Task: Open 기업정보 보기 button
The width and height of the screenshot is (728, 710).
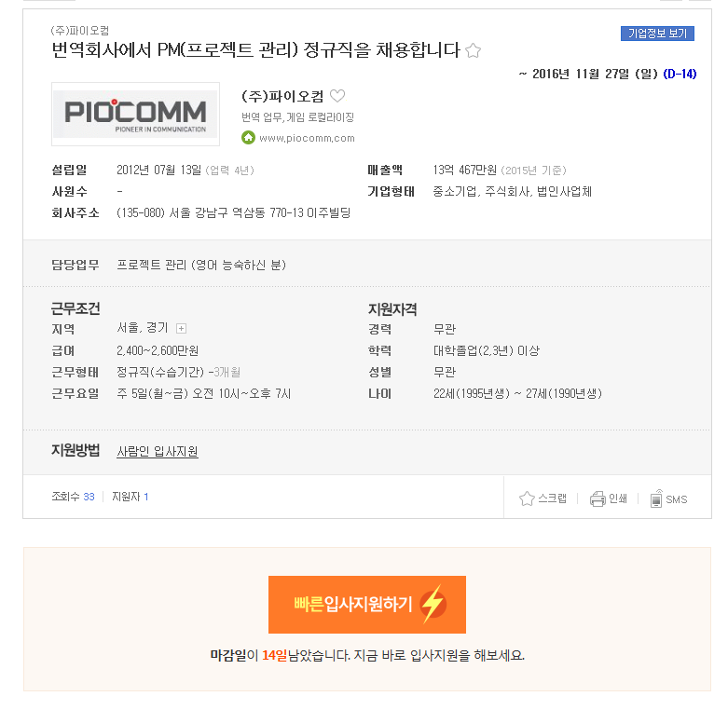Action: tap(657, 34)
